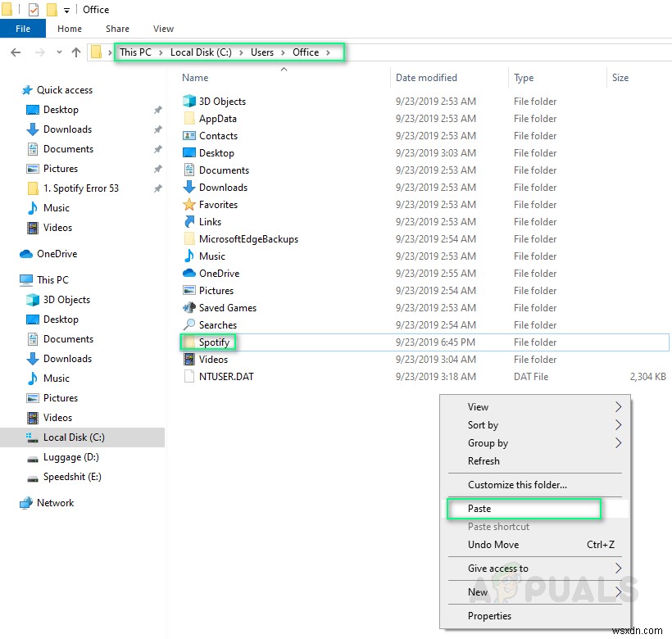Screen dimensions: 672x639
Task: Click the breadcrumb arrow after Users
Action: pos(283,52)
